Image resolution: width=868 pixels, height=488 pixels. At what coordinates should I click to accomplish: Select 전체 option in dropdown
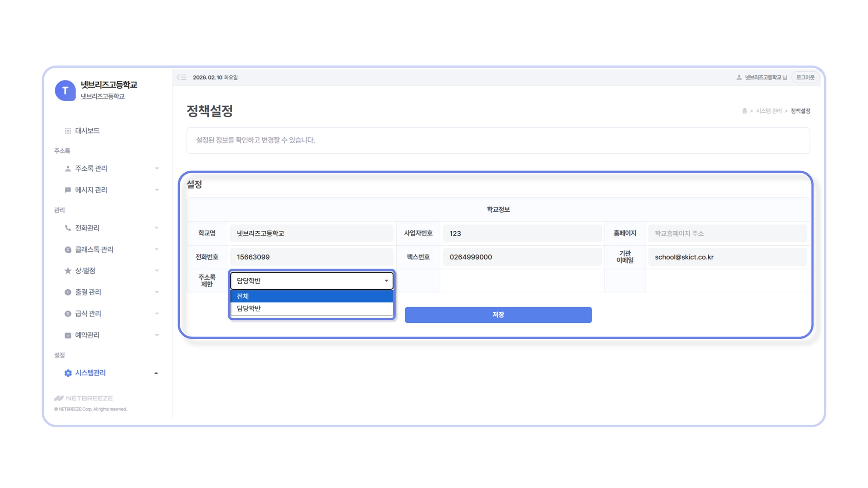[312, 296]
